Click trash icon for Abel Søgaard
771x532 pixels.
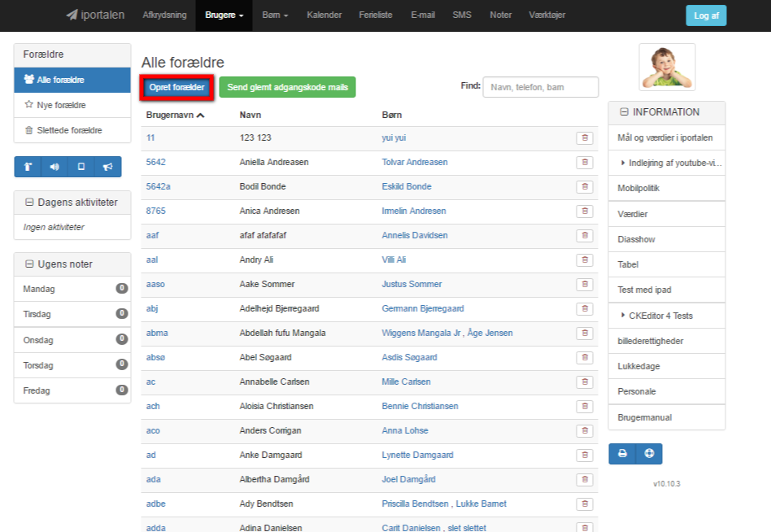pyautogui.click(x=585, y=357)
